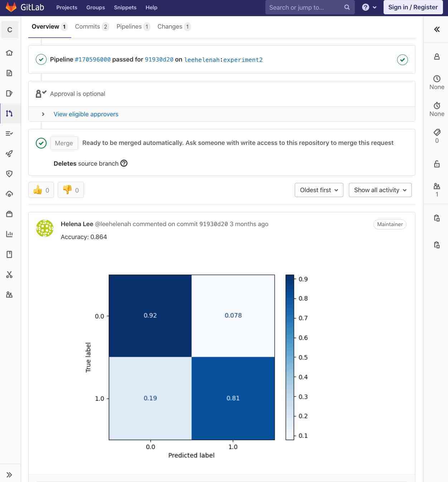
Task: Click the CI/CD rocket icon
Action: point(10,154)
